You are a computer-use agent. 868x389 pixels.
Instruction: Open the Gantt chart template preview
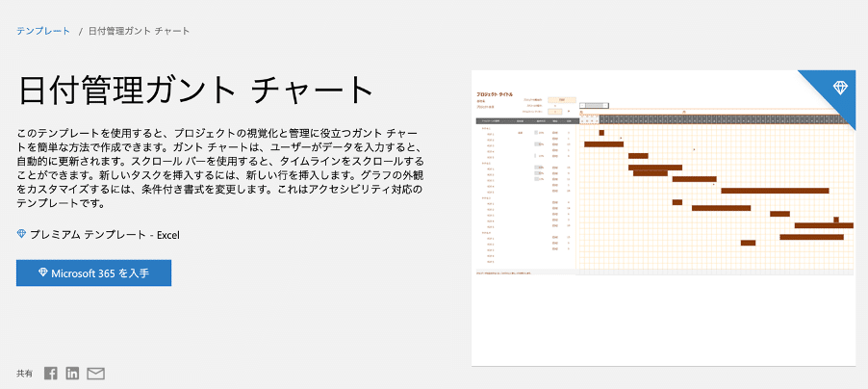[663, 218]
